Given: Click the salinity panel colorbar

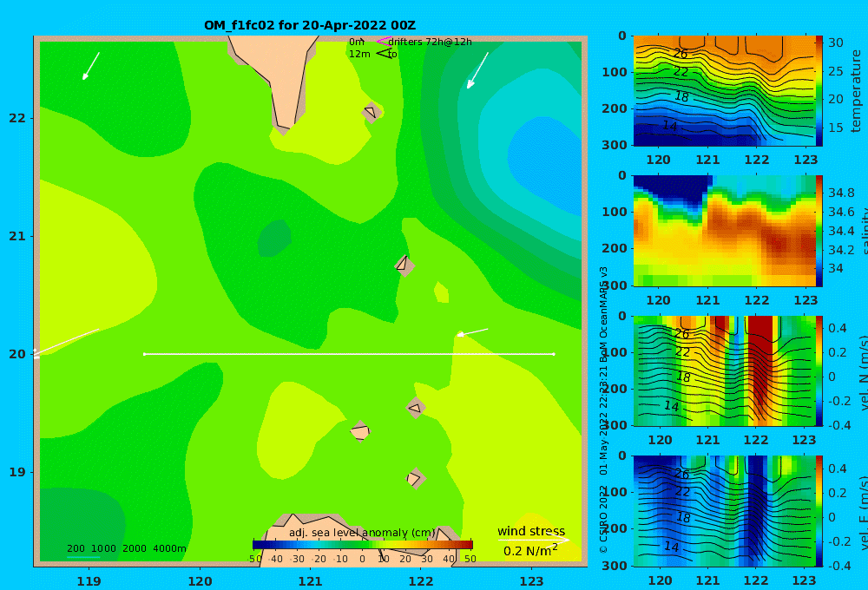Looking at the screenshot, I should click(819, 232).
